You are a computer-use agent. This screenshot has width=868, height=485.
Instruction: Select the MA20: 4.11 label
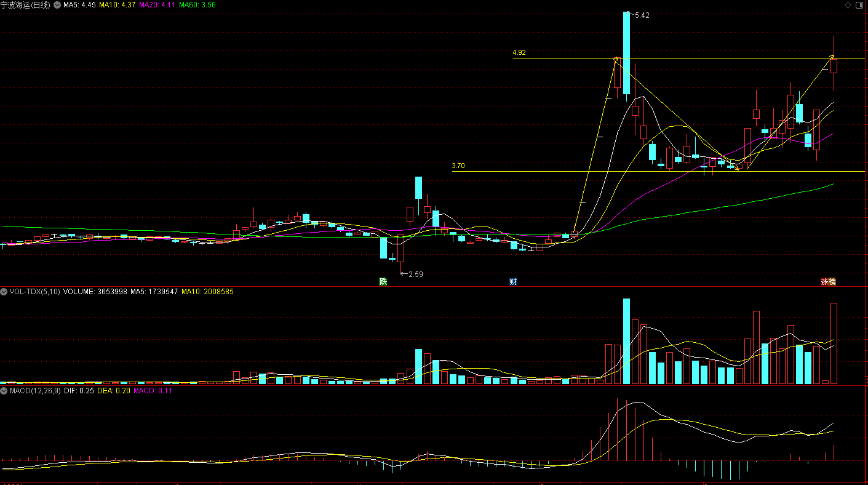(157, 5)
